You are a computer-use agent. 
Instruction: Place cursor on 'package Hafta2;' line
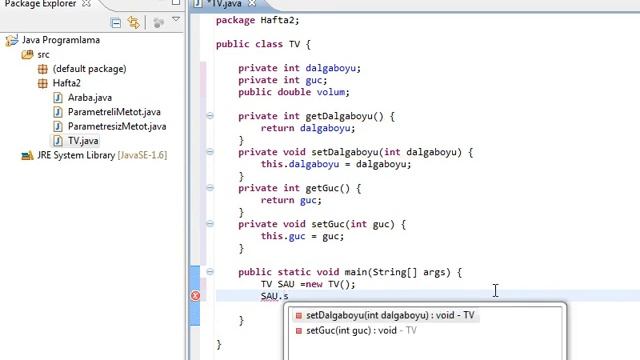pyautogui.click(x=258, y=20)
